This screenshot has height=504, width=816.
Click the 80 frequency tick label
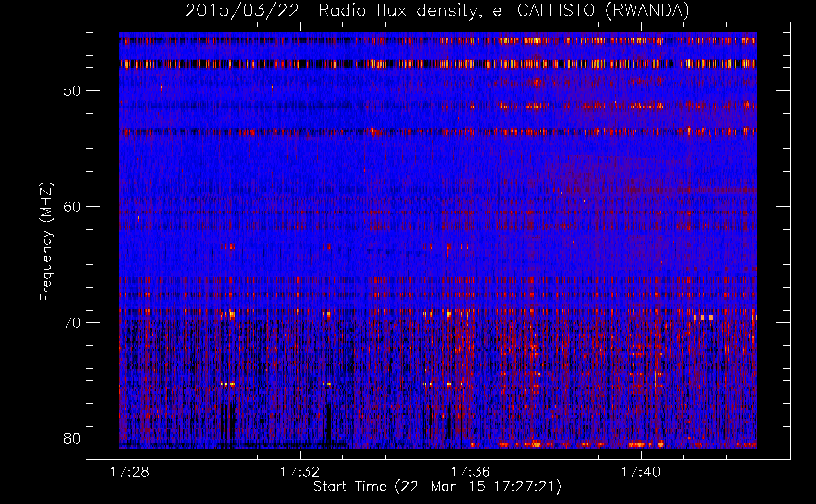tap(73, 438)
